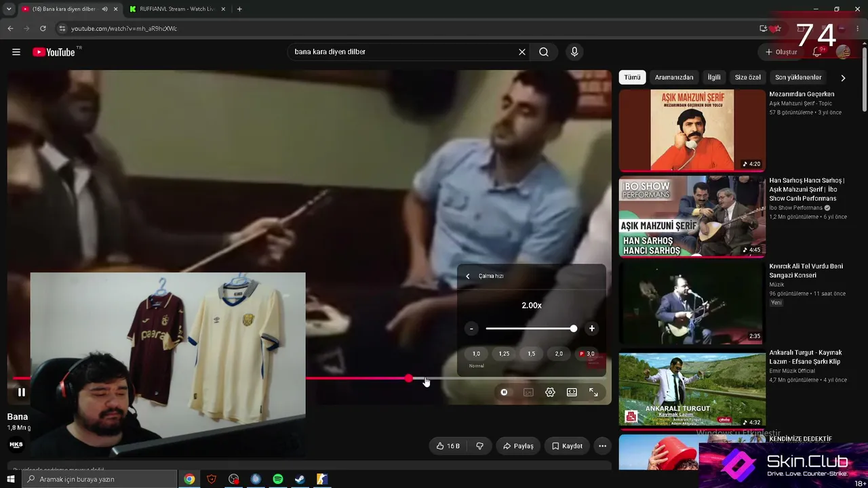Open Han Sarhoş Hancı Sarhoş thumbnail
The height and width of the screenshot is (488, 868).
coord(692,216)
